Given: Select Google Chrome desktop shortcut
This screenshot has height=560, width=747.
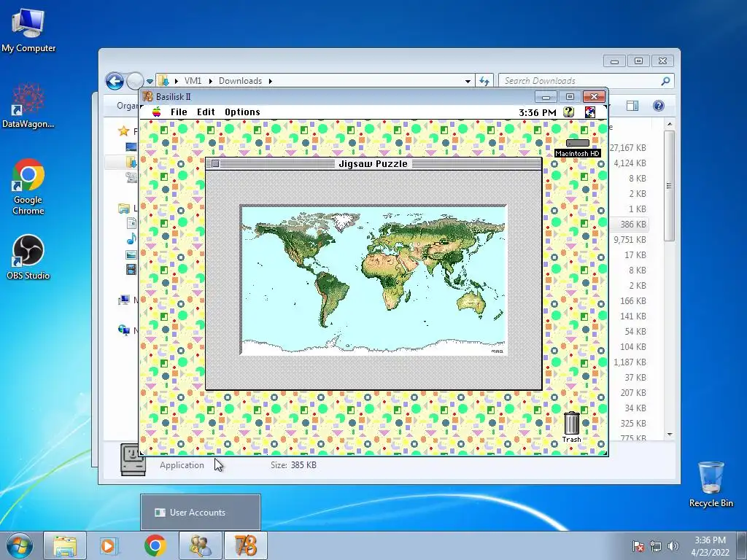Looking at the screenshot, I should [28, 187].
